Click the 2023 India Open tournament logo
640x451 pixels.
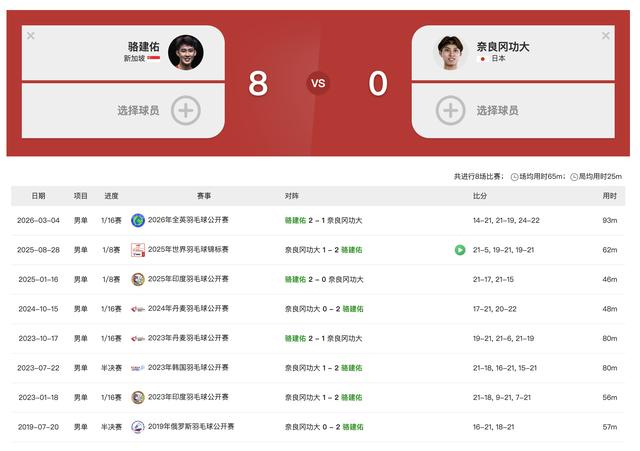click(x=138, y=398)
